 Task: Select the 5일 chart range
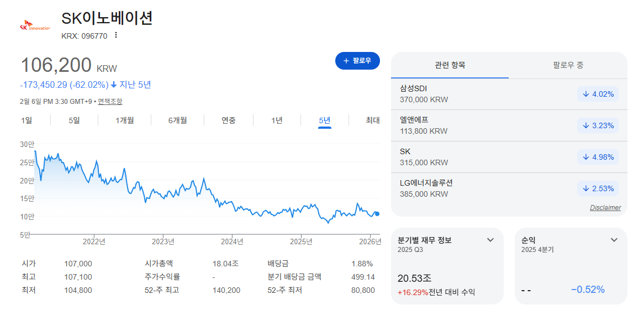pyautogui.click(x=75, y=120)
